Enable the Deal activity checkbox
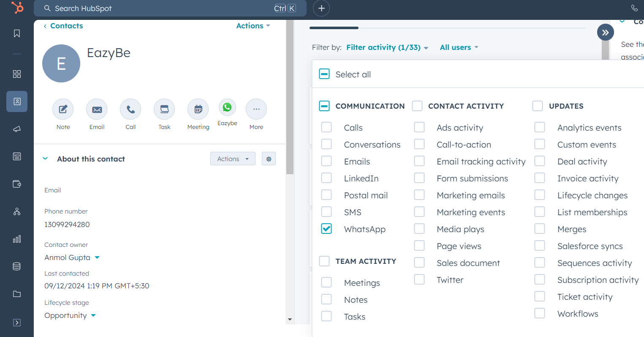Viewport: 644px width, 337px height. 540,161
